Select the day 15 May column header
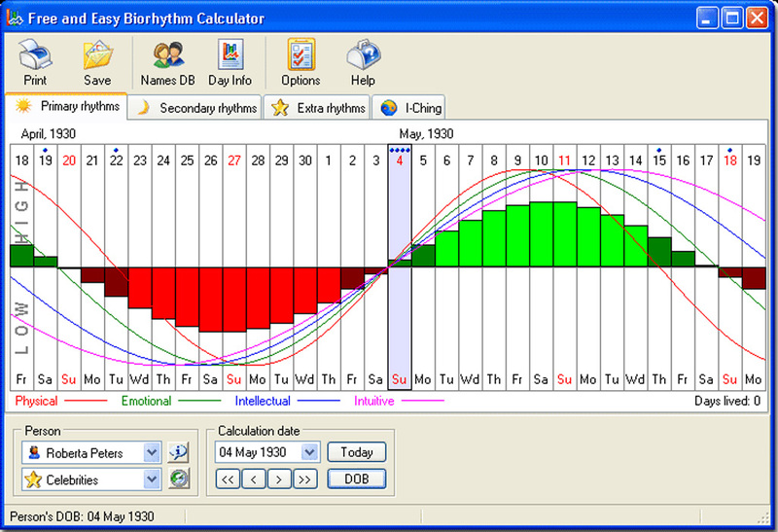 point(659,160)
